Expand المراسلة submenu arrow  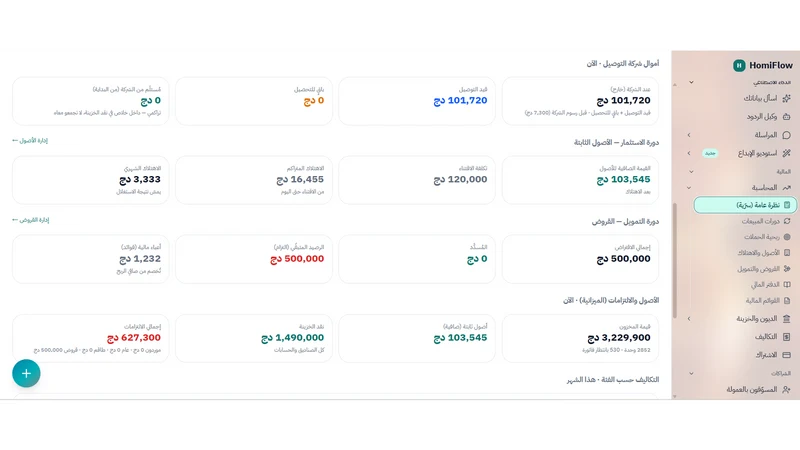pyautogui.click(x=689, y=135)
